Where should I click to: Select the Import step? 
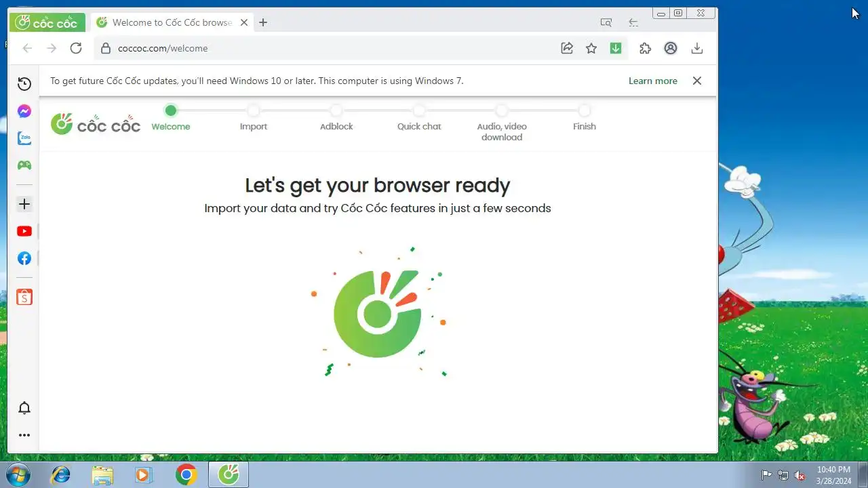click(254, 118)
